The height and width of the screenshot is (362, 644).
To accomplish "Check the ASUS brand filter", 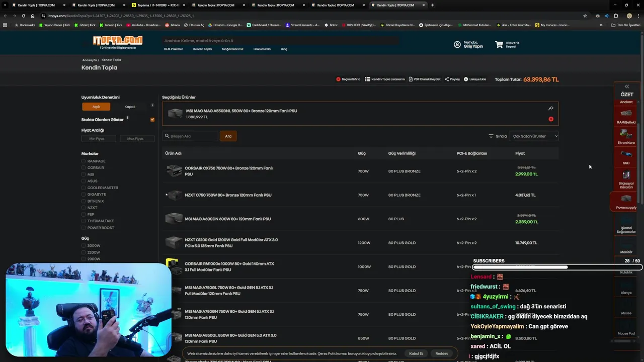I will pos(84,181).
